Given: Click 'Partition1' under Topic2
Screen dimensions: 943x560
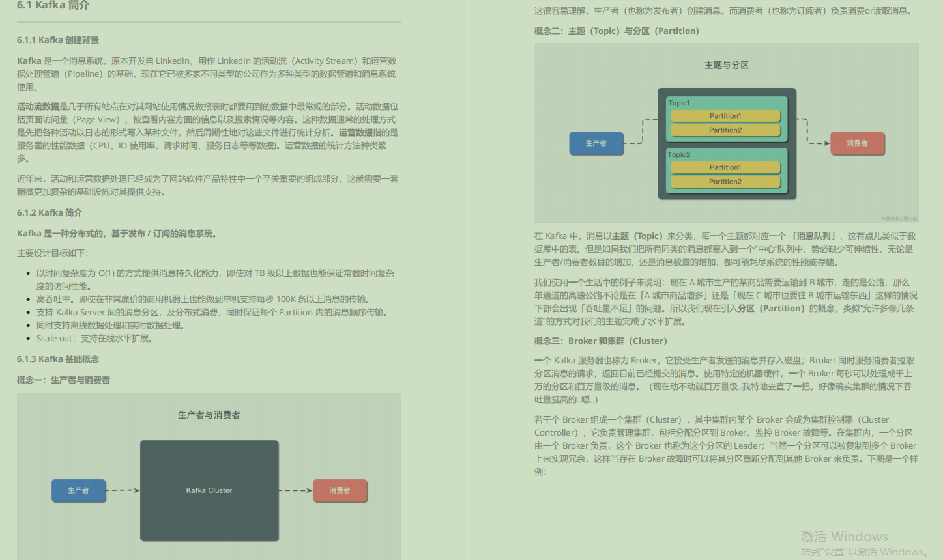Looking at the screenshot, I should [725, 167].
